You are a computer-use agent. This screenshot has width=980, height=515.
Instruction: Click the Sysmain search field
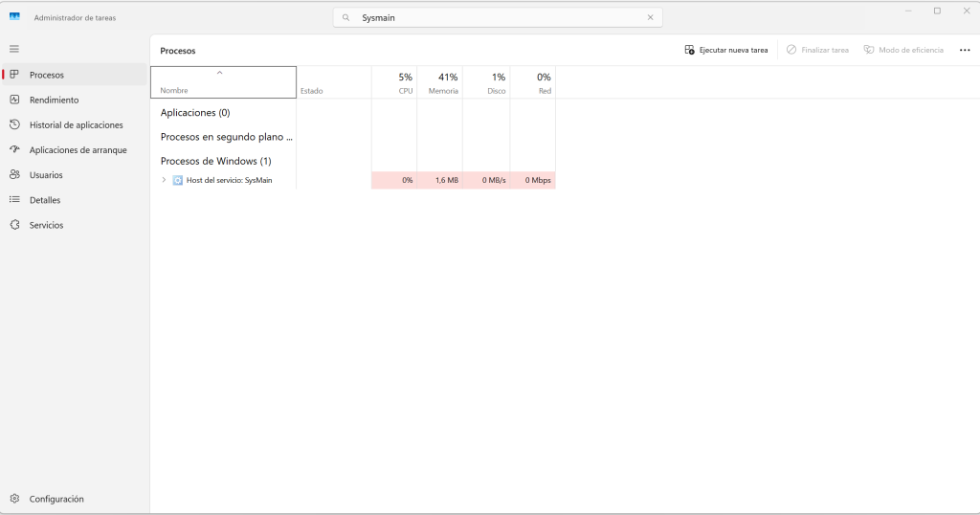click(x=498, y=17)
